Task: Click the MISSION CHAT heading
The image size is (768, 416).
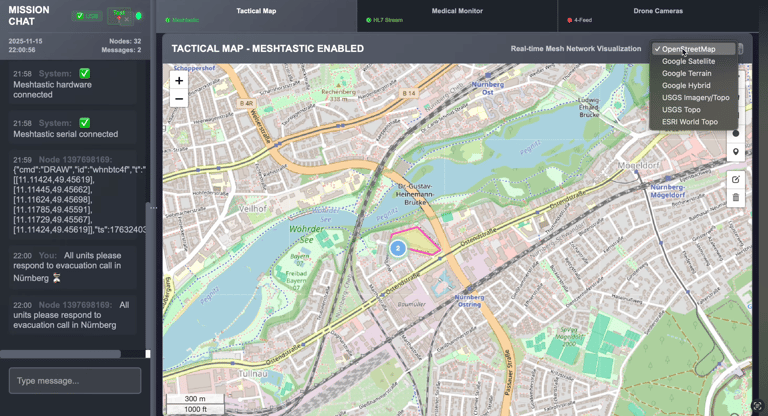Action: pyautogui.click(x=29, y=16)
